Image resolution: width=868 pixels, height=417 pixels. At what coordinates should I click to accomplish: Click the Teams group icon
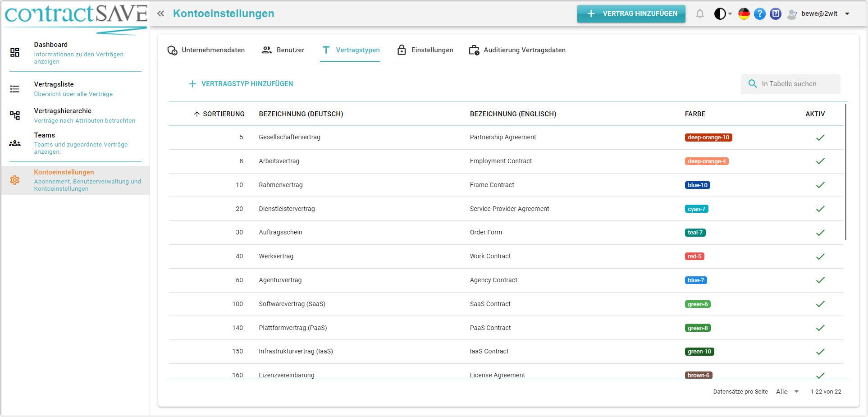[x=15, y=143]
